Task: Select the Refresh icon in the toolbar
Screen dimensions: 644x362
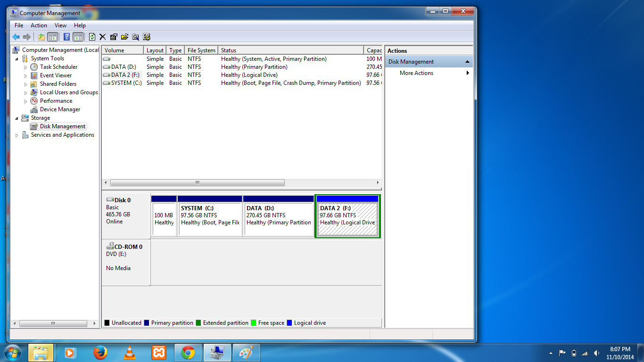Action: pyautogui.click(x=92, y=37)
